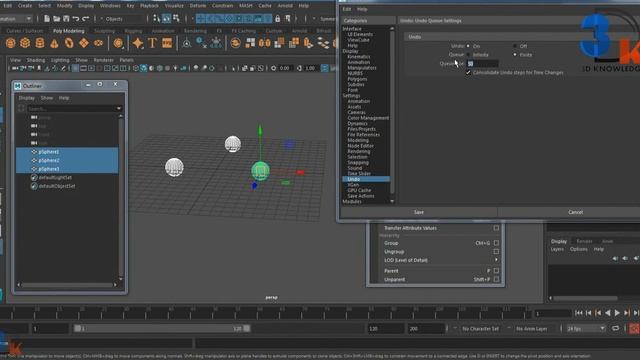The height and width of the screenshot is (360, 640).
Task: Expand LOD (Level of Detail) submenu
Action: click(x=496, y=260)
